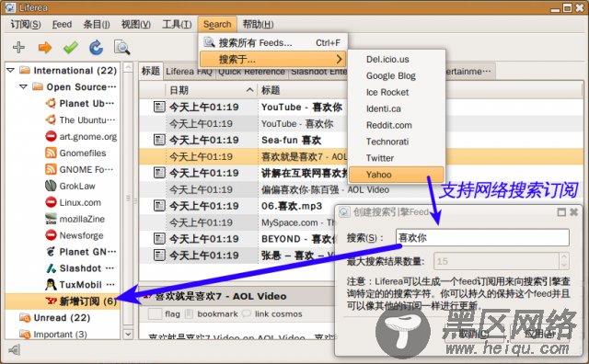The height and width of the screenshot is (364, 589).
Task: Click art.gnome.org red error feed icon
Action: point(51,136)
